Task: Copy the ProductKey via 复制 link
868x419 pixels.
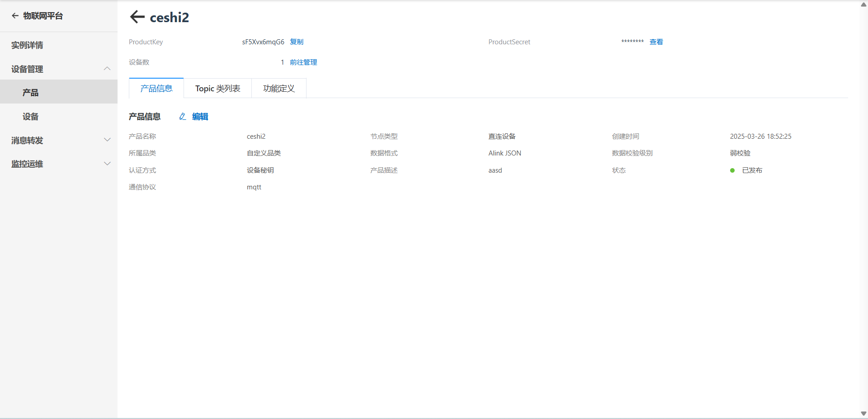Action: point(297,42)
